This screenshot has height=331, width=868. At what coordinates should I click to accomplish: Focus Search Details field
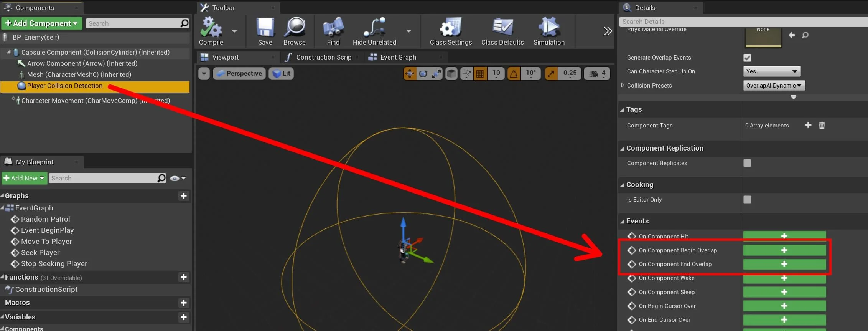[743, 22]
